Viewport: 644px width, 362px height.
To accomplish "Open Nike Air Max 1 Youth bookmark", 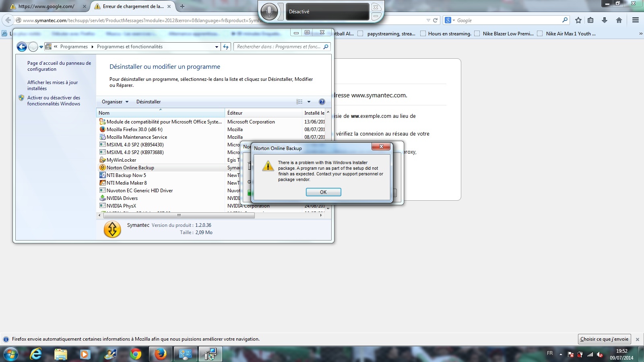I will [566, 34].
